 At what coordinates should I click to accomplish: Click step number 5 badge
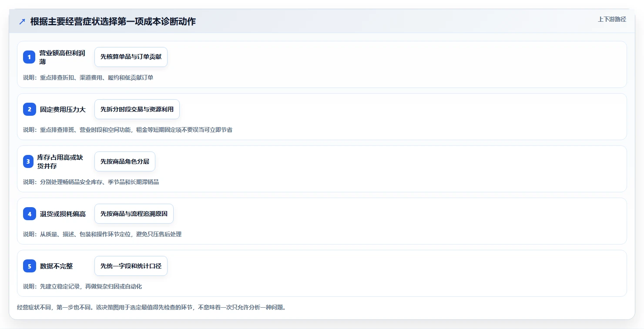pyautogui.click(x=29, y=266)
